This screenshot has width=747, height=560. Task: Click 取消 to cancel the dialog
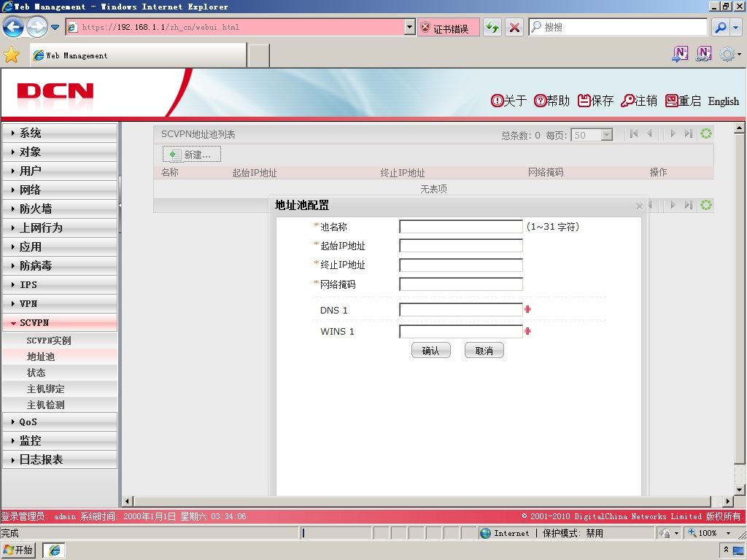click(x=484, y=351)
